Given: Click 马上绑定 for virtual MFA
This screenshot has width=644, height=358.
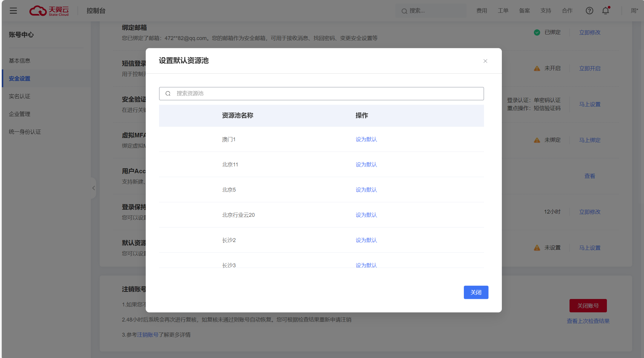Looking at the screenshot, I should coord(590,140).
